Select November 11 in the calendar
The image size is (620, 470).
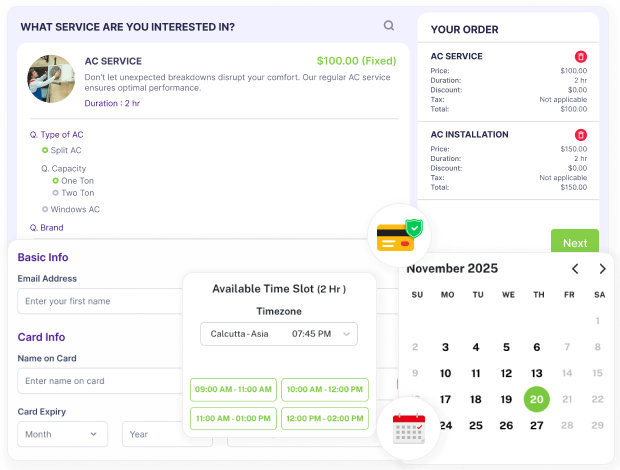(x=476, y=373)
